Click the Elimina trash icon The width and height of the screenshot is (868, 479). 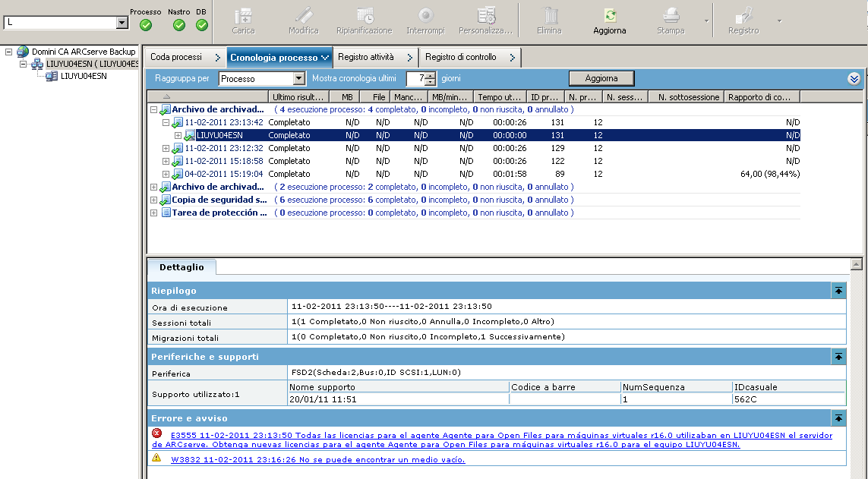[x=550, y=16]
